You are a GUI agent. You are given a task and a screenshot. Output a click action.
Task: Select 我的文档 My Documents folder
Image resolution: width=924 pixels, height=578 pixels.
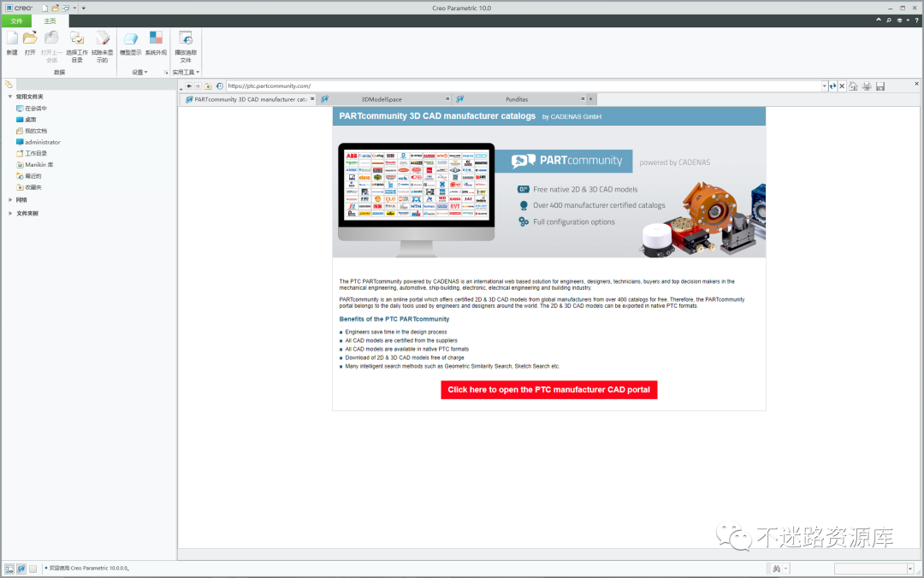point(32,131)
